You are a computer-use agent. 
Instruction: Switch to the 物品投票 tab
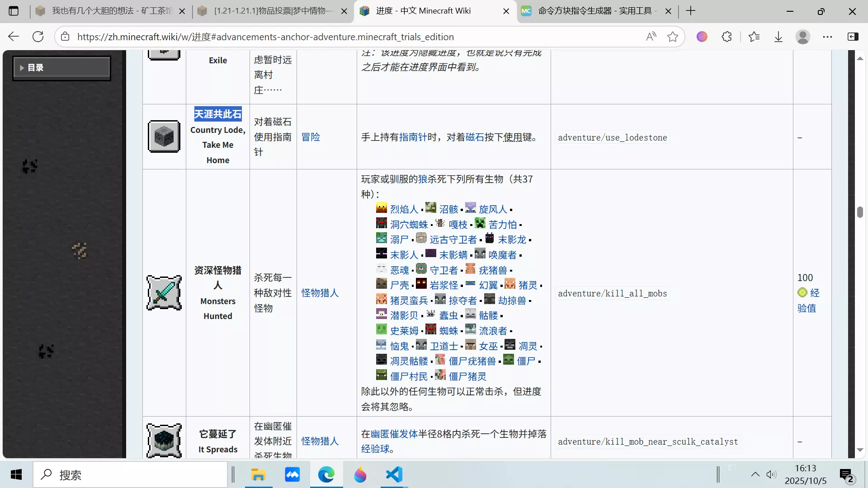pyautogui.click(x=271, y=11)
